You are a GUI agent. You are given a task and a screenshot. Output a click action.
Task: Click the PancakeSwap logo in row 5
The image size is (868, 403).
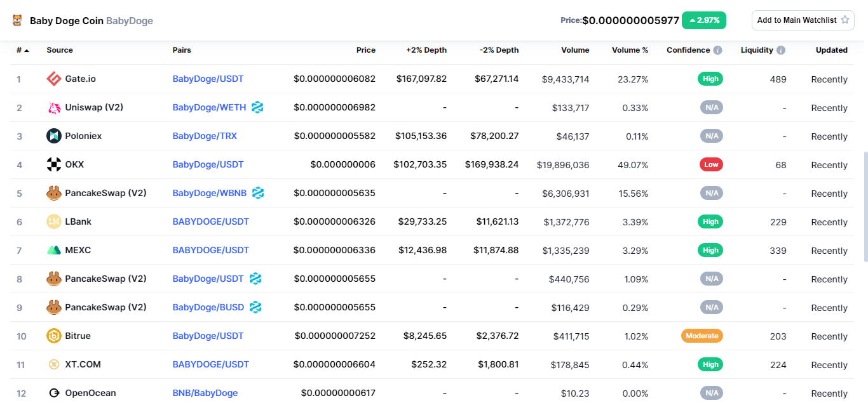(54, 193)
